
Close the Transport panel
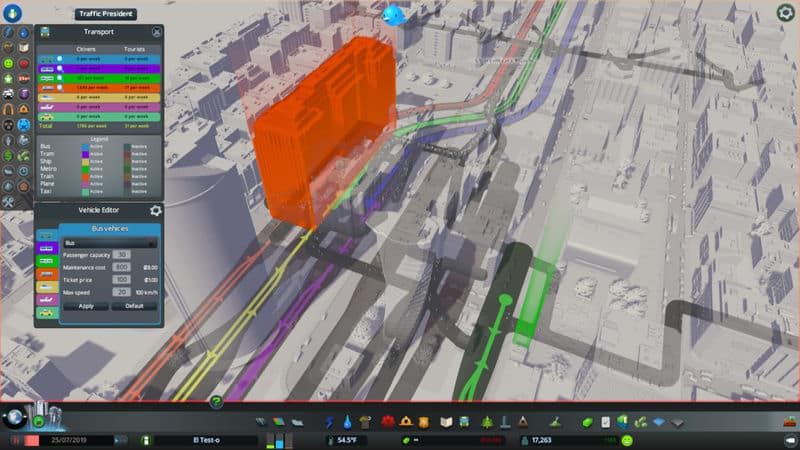(x=156, y=32)
